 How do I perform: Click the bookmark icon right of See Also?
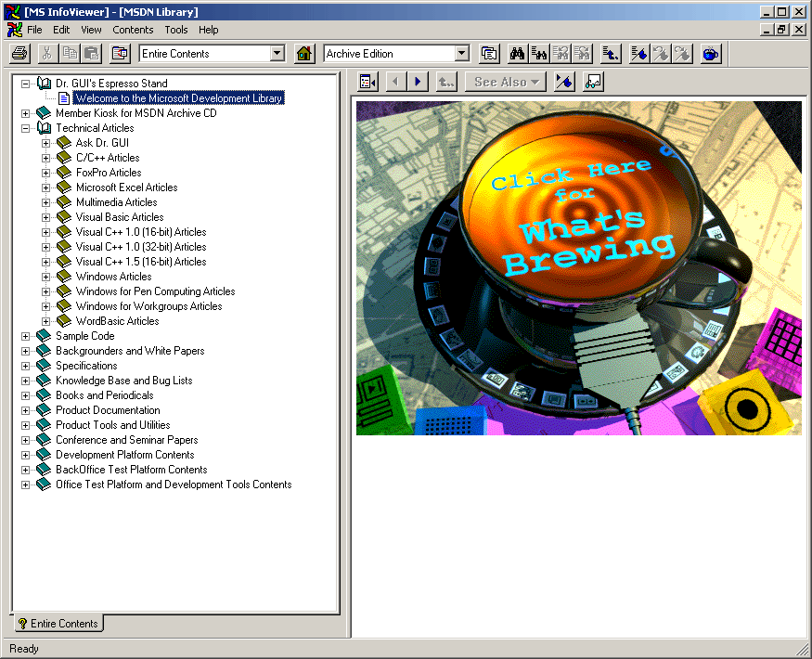click(564, 82)
